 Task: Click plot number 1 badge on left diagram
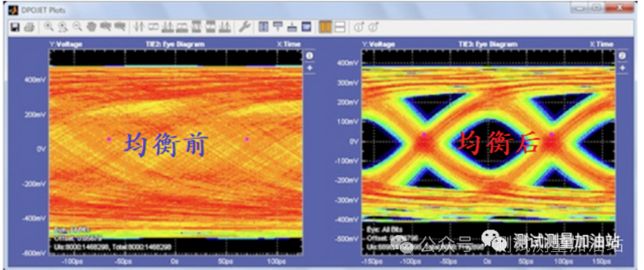coord(310,55)
